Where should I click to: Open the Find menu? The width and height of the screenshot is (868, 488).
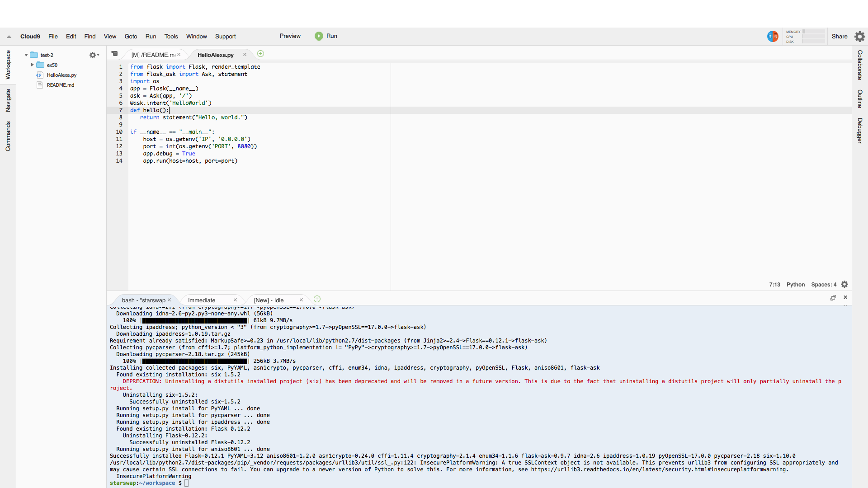90,37
